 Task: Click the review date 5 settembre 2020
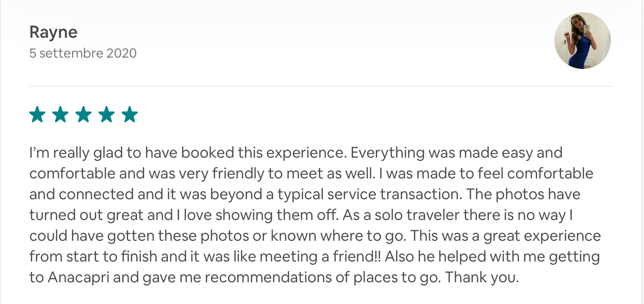coord(83,53)
